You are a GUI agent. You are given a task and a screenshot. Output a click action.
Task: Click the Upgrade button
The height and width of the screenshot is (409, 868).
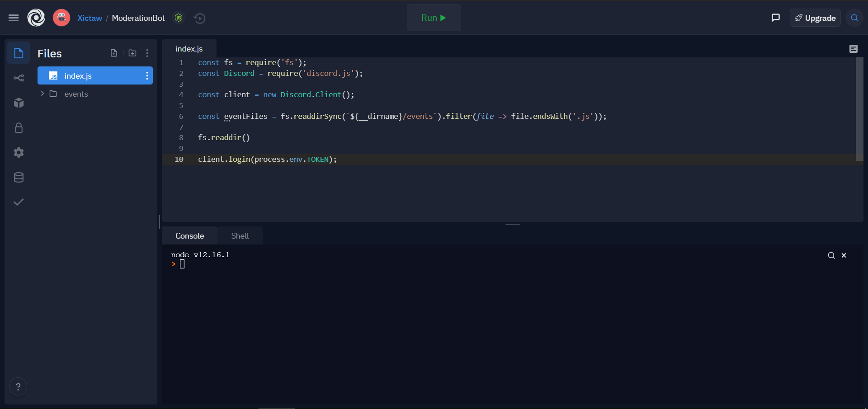(815, 18)
